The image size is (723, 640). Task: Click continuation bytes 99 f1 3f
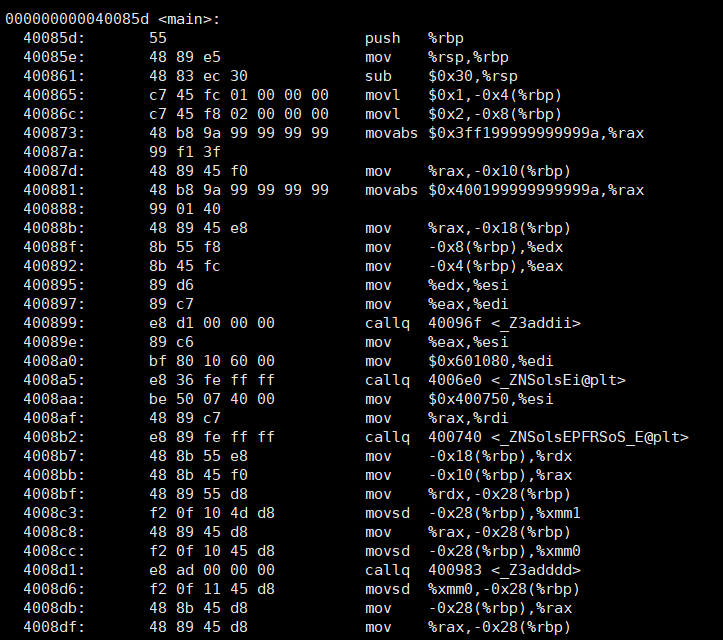[185, 152]
